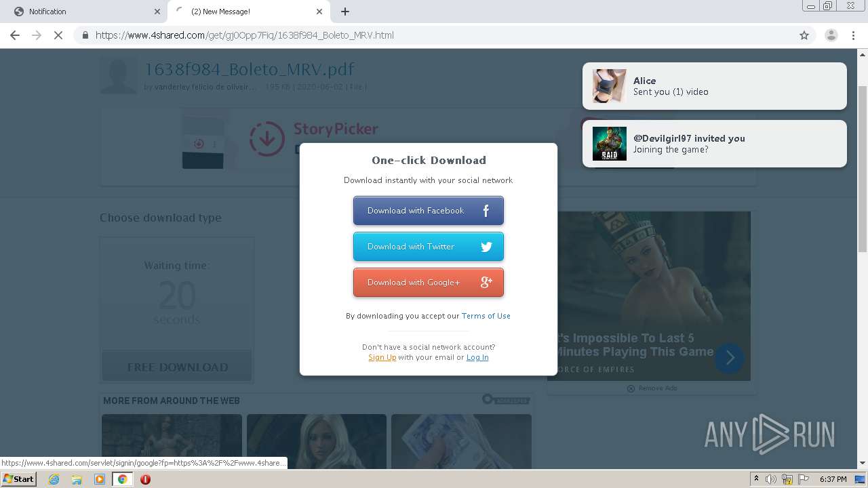Click the ad's blue next arrow

730,358
